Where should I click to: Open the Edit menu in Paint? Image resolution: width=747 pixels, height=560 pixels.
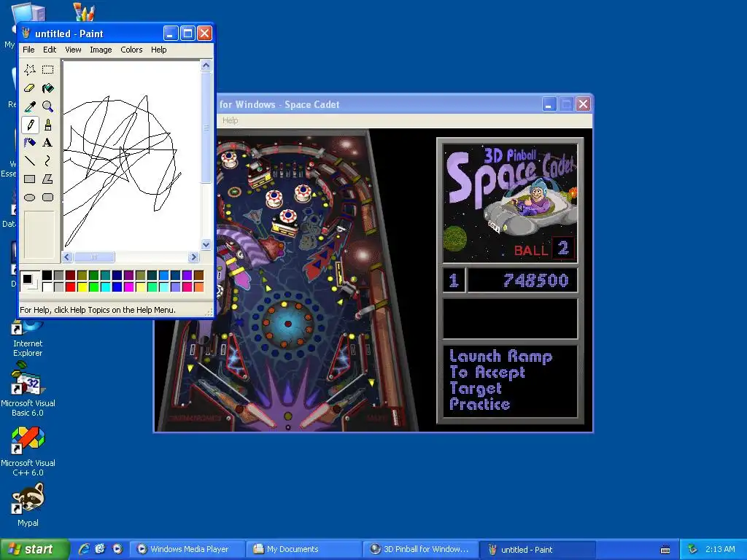pos(50,50)
